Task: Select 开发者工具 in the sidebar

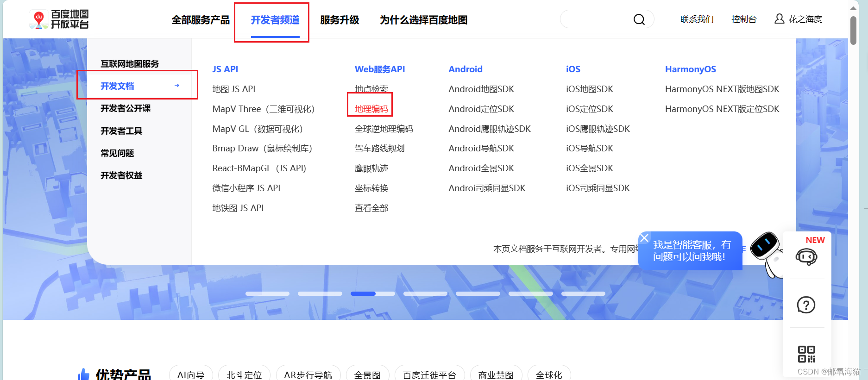Action: 121,131
